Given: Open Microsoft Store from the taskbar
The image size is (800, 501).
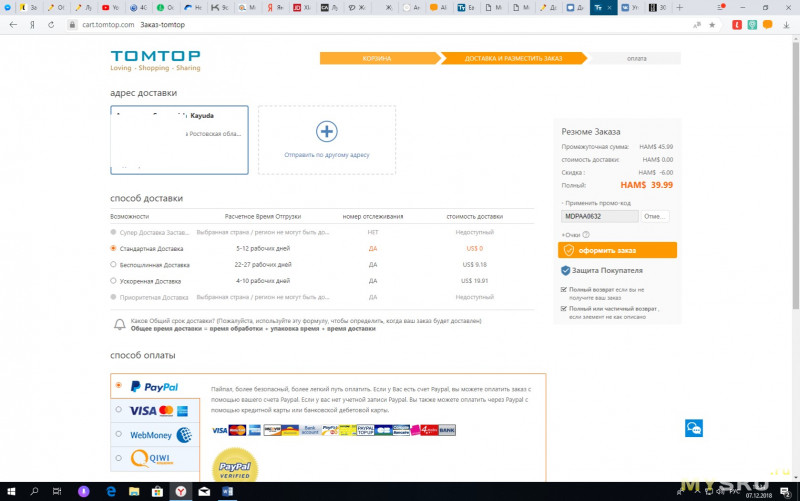Looking at the screenshot, I should click(x=157, y=491).
